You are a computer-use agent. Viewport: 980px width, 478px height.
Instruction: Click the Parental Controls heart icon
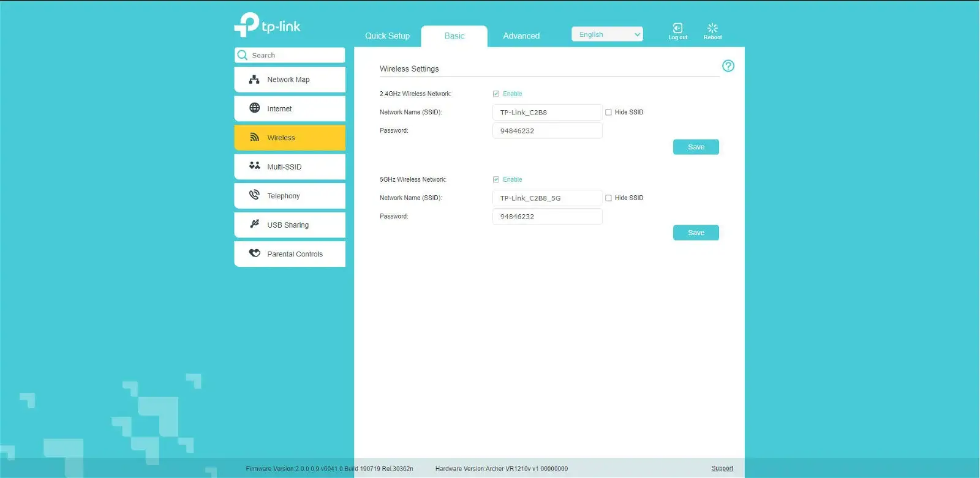pos(254,253)
